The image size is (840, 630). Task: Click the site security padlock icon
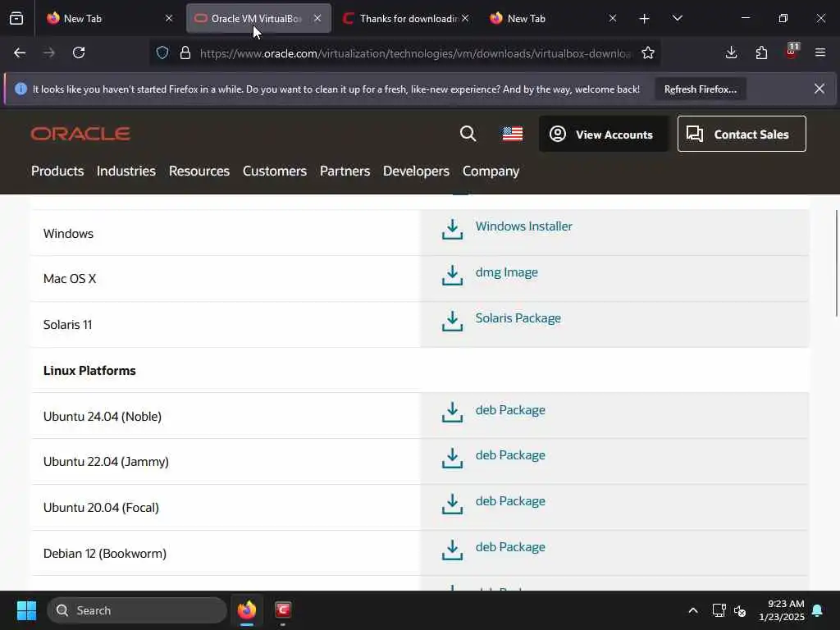tap(185, 52)
